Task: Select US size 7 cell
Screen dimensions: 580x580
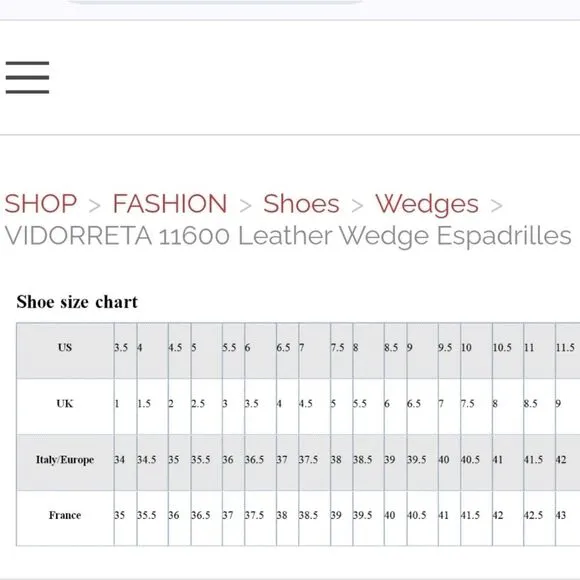Action: click(x=314, y=351)
